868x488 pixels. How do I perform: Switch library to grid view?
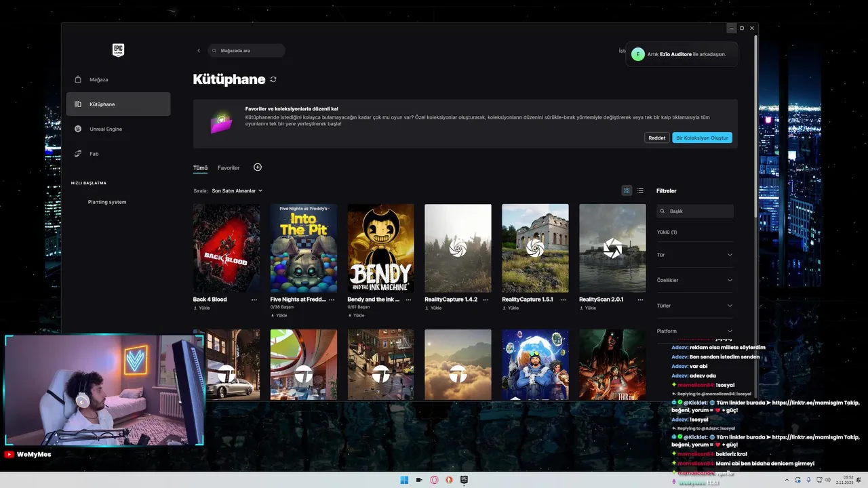click(627, 191)
